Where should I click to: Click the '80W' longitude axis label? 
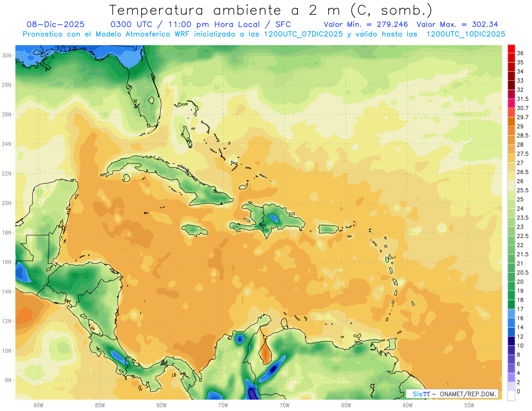(161, 405)
